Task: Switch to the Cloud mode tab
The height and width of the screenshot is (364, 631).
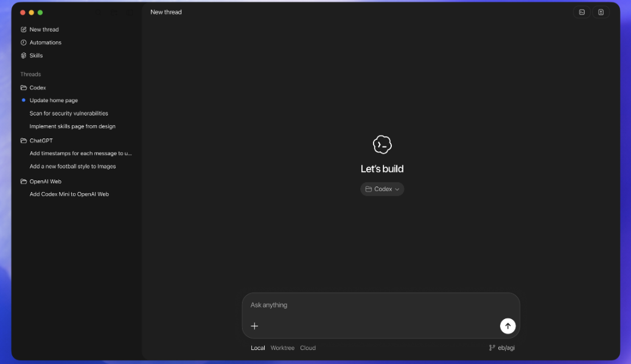Action: (x=308, y=348)
